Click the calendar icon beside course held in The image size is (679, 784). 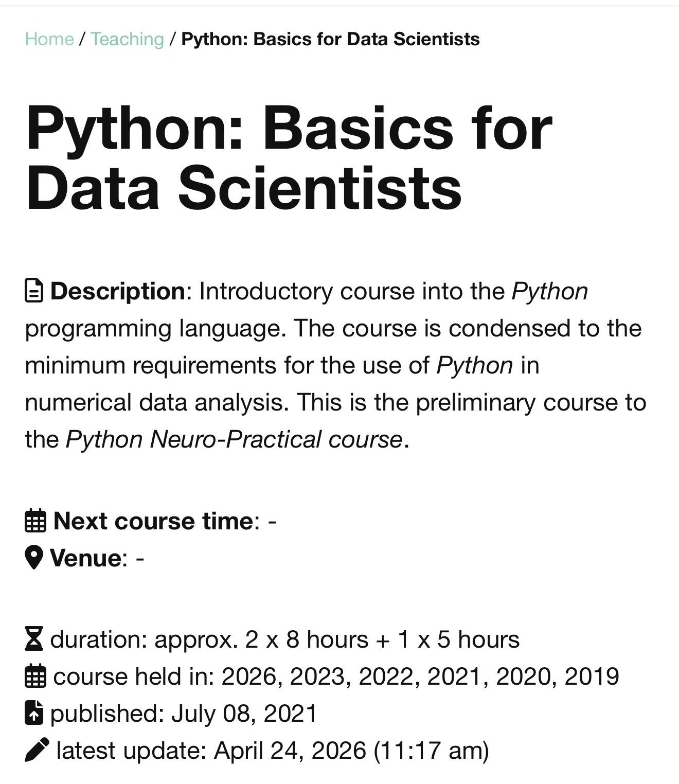point(35,676)
